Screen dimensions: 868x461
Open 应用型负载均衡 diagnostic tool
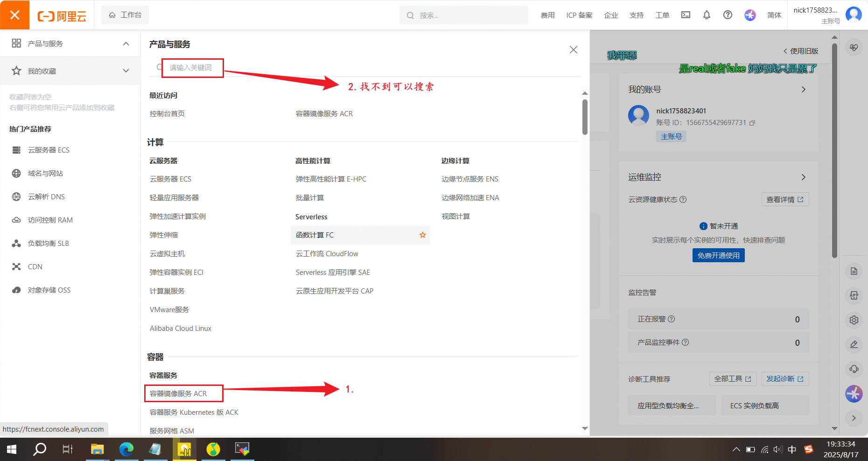[672, 405]
